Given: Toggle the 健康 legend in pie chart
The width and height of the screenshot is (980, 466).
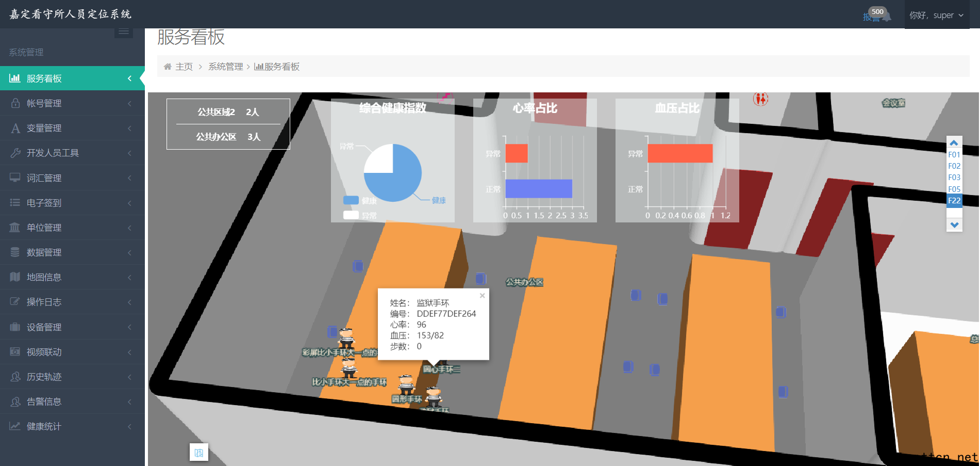Looking at the screenshot, I should coord(352,200).
